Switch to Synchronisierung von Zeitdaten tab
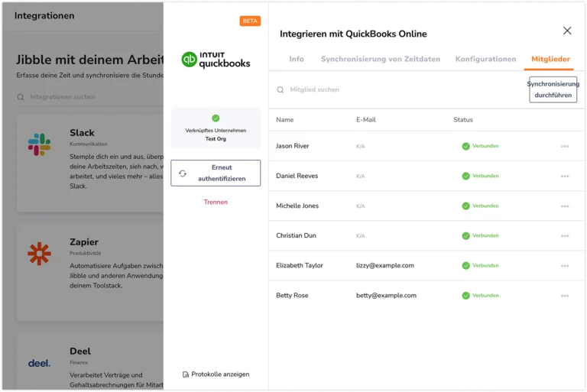This screenshot has height=392, width=587. [381, 59]
